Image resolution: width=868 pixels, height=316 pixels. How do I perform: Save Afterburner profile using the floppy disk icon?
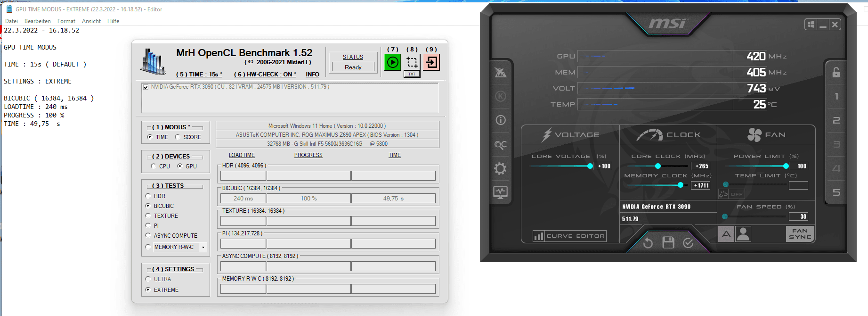pos(668,243)
